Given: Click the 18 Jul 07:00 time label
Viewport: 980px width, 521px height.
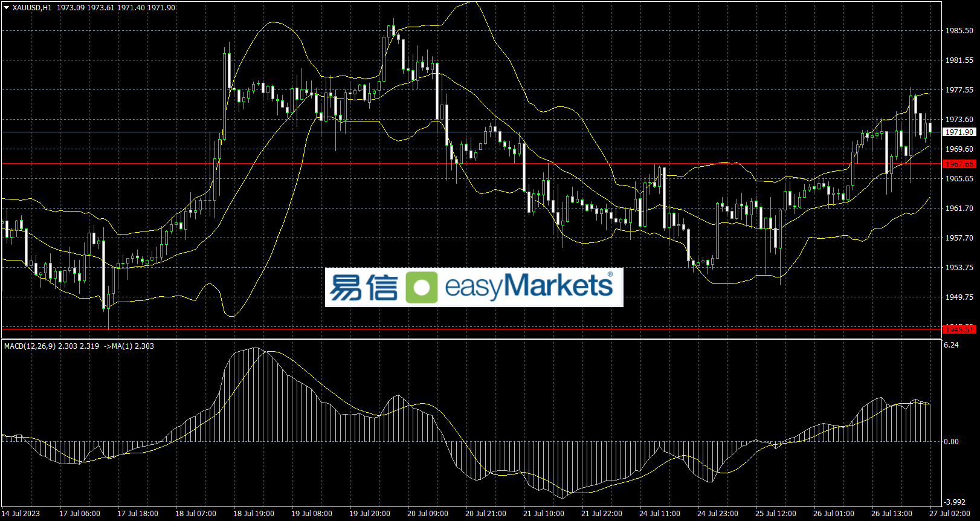Looking at the screenshot, I should click(x=196, y=514).
